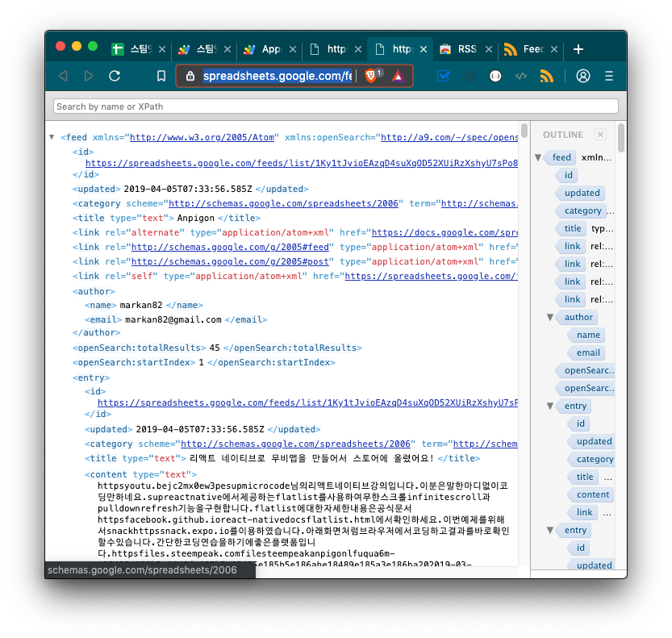Open the schemas.google.com/g/2005#feed link
Screen dimensions: 672x638
coord(230,247)
